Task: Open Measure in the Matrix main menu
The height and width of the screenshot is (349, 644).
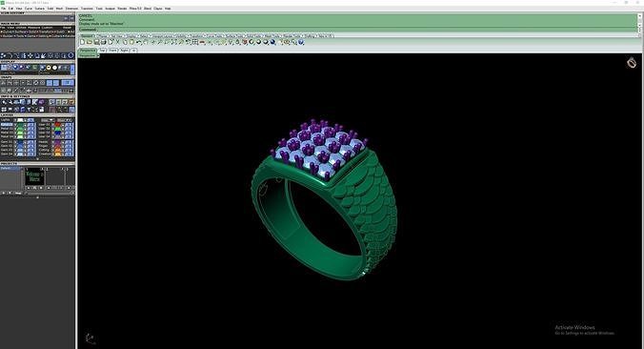Action: click(33, 28)
